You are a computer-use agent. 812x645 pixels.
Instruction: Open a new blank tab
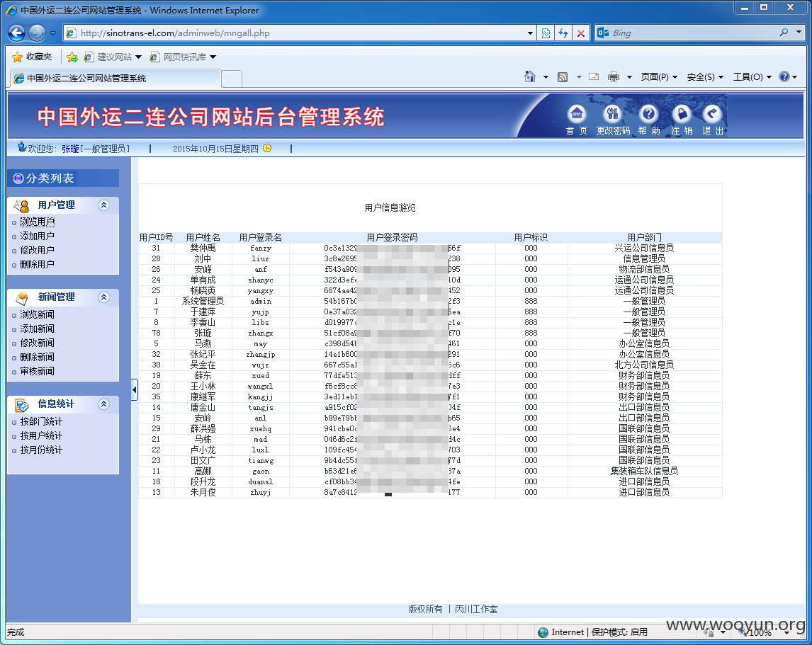(x=232, y=79)
